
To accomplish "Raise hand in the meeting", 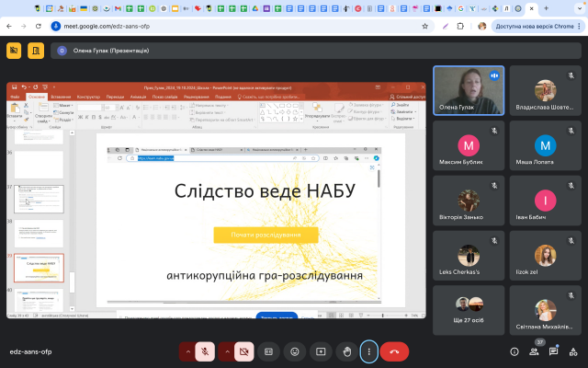I will 347,351.
